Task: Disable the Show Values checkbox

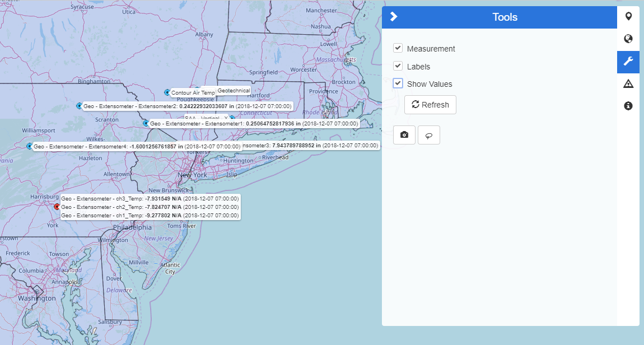Action: (398, 83)
